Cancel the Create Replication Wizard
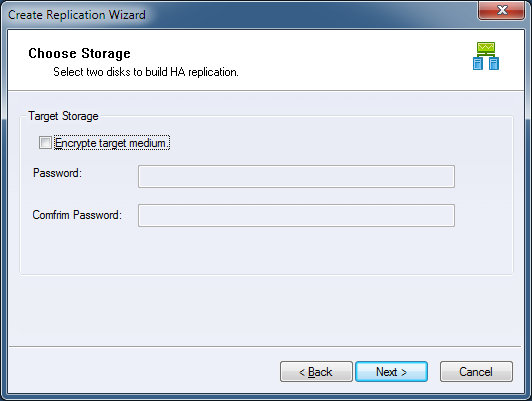 click(476, 372)
